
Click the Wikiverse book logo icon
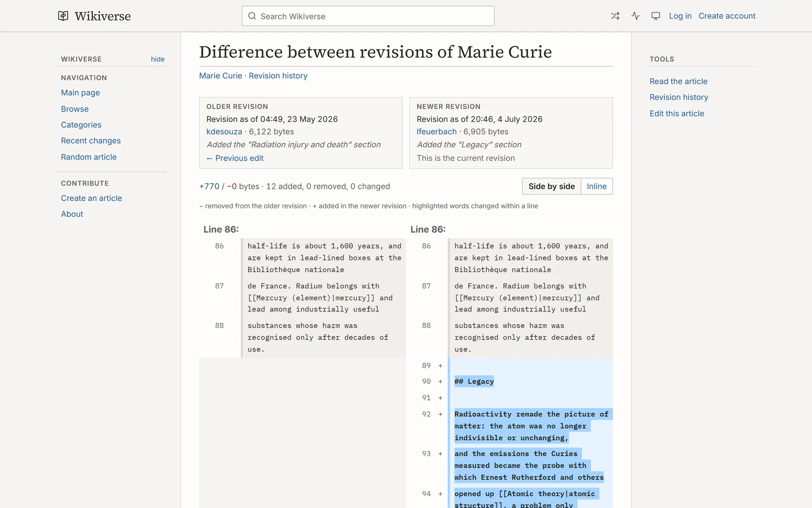pyautogui.click(x=63, y=16)
